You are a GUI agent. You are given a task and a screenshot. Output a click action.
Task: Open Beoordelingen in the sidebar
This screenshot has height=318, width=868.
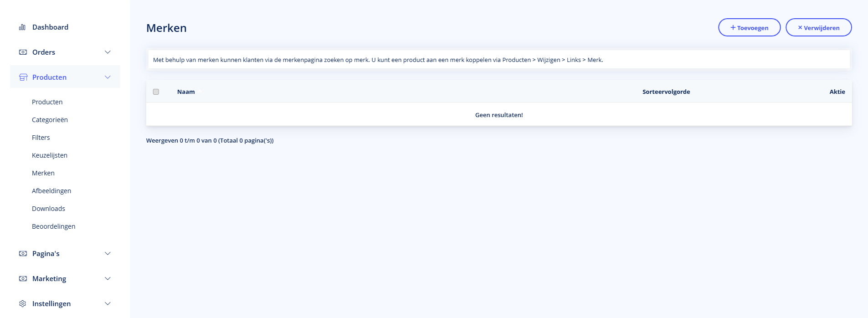(54, 226)
